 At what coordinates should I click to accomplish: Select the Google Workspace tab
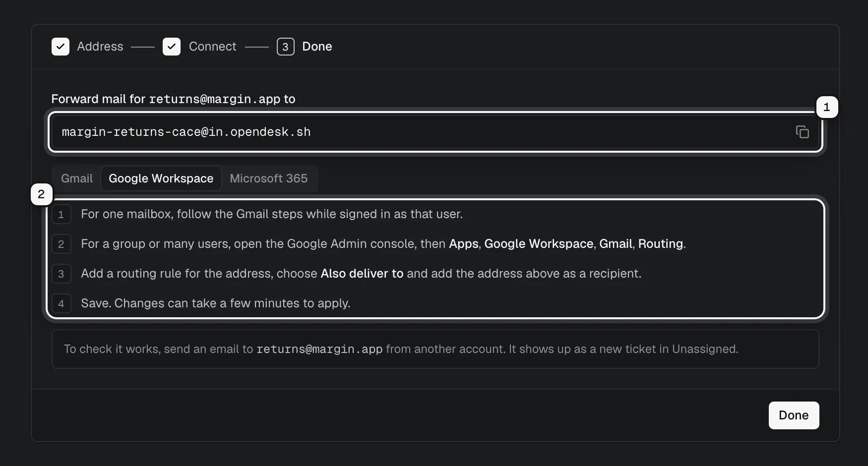click(x=161, y=178)
